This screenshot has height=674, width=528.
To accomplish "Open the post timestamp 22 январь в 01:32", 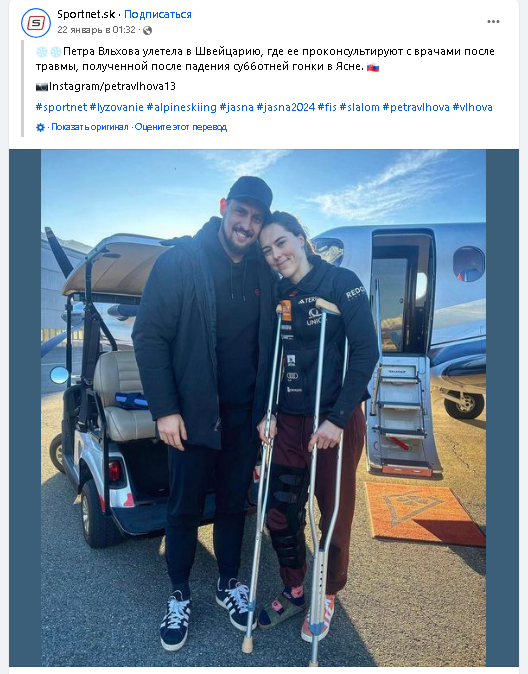I will coord(96,30).
